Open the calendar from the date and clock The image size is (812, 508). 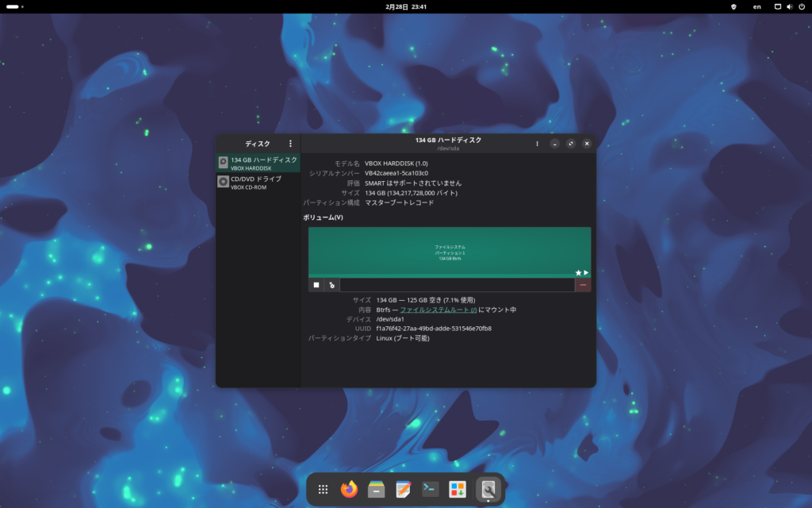(x=406, y=6)
